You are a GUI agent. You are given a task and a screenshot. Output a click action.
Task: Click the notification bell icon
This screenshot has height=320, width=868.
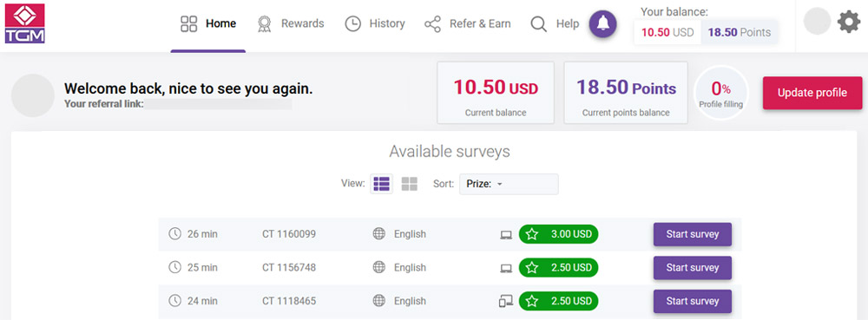pos(603,24)
